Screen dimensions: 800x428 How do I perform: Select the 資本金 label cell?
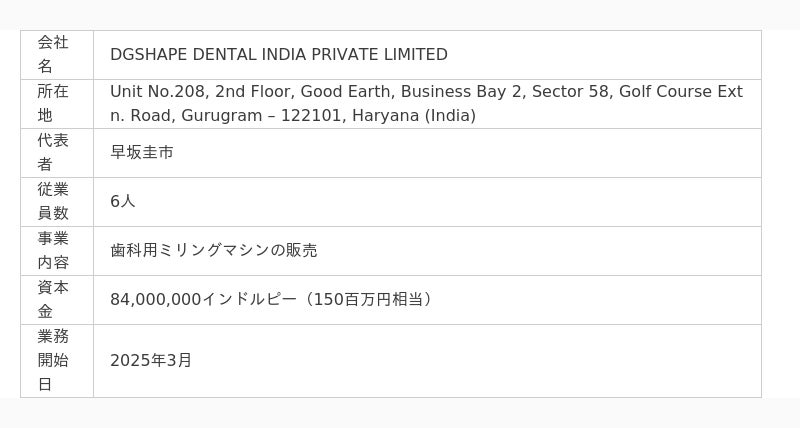coord(57,299)
